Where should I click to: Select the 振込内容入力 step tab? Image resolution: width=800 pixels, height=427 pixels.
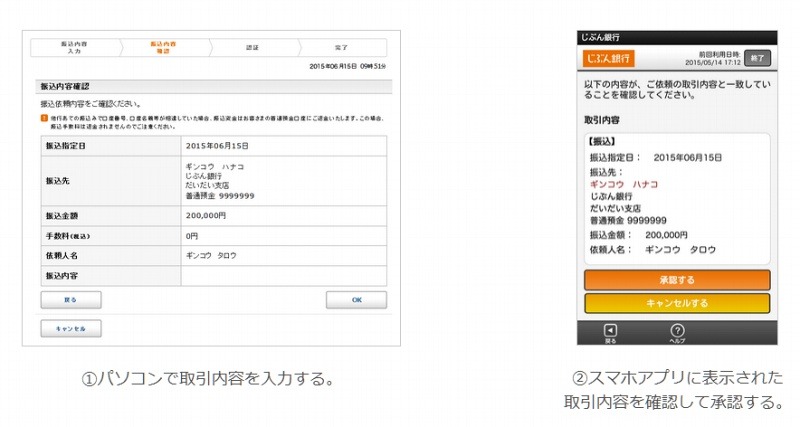[74, 47]
